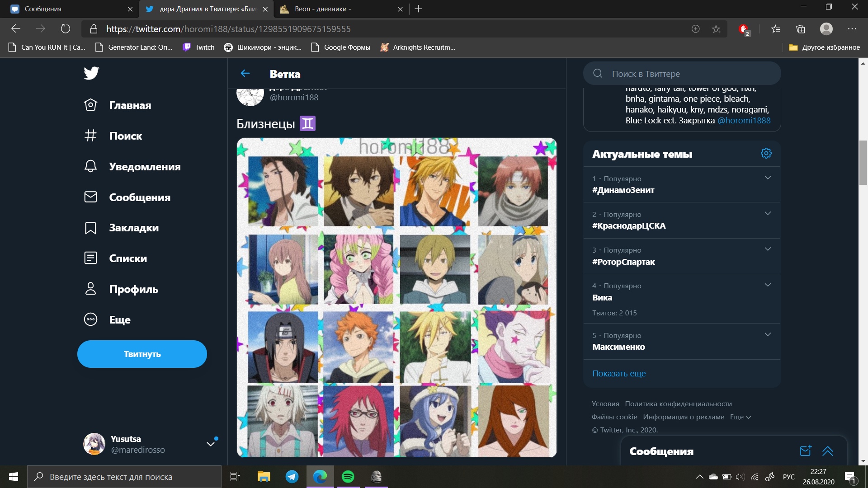
Task: Focus the Поиск в Твиттере field
Action: 682,73
